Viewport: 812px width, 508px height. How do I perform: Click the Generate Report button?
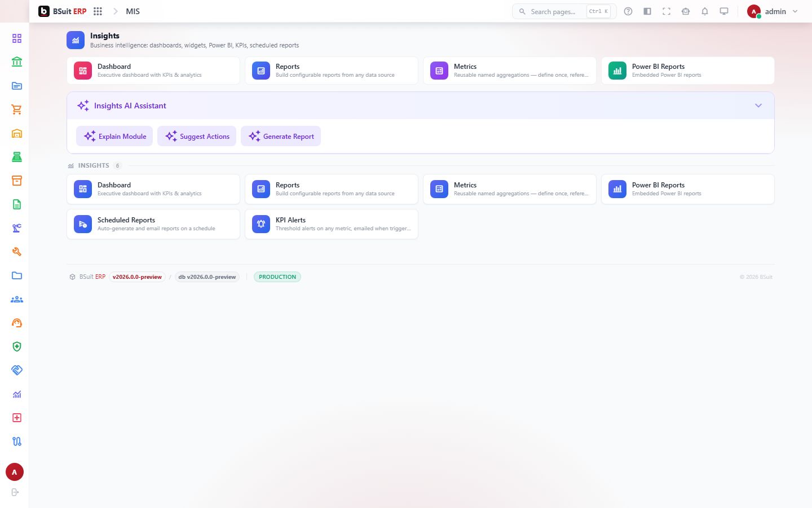tap(281, 136)
